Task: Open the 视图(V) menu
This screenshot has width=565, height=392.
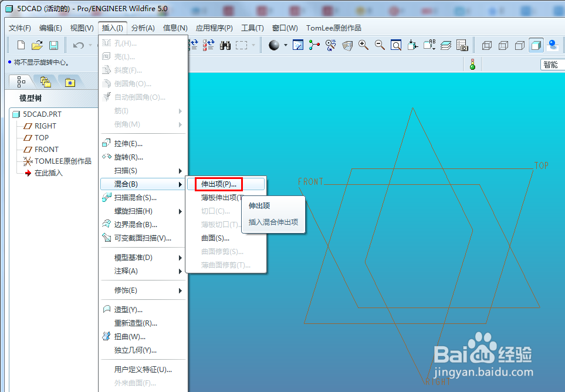Action: click(x=82, y=28)
